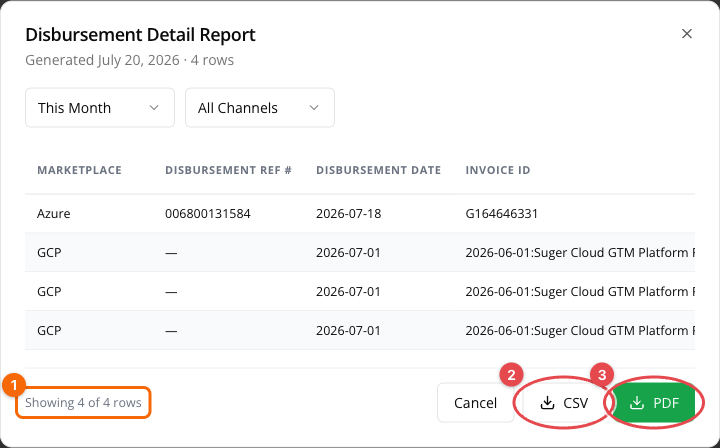Click the Disbursement Detail Report title
The image size is (720, 448).
pyautogui.click(x=140, y=34)
